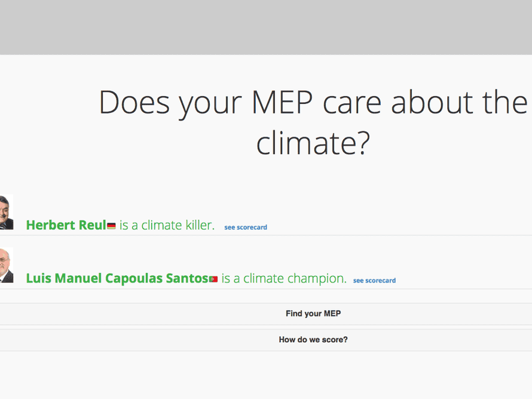
Task: Click the gray banner at the top
Action: point(266,27)
